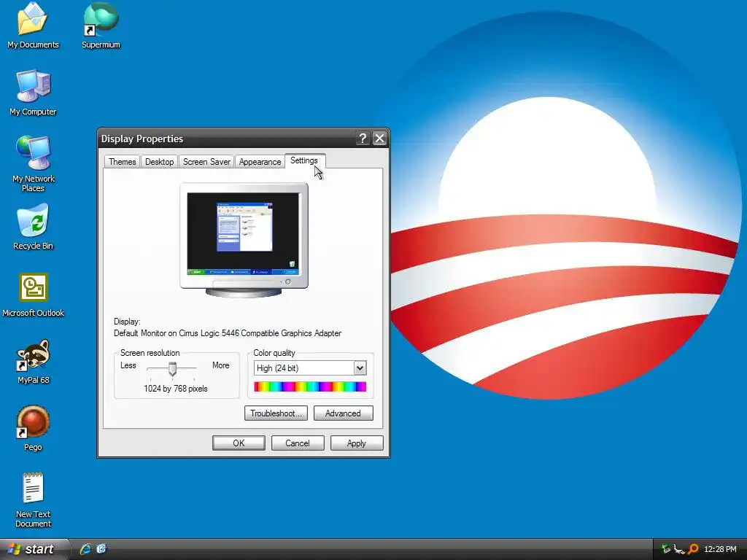This screenshot has width=747, height=560.
Task: Click Cancel in Display Properties
Action: (298, 443)
